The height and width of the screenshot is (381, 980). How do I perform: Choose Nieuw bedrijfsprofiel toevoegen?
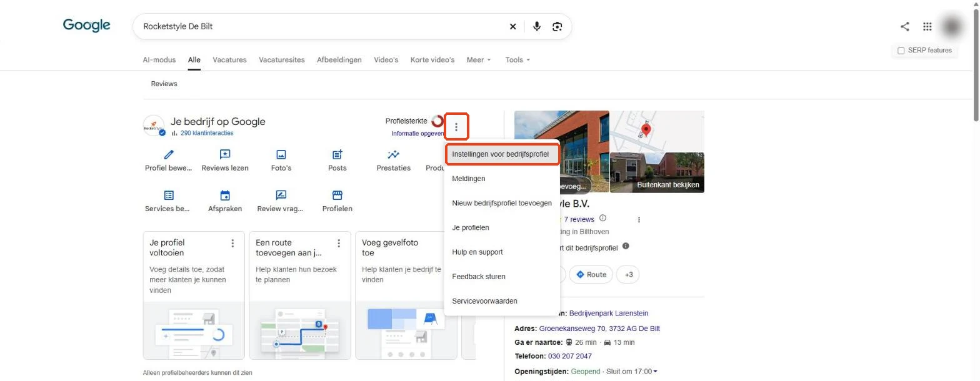(502, 203)
